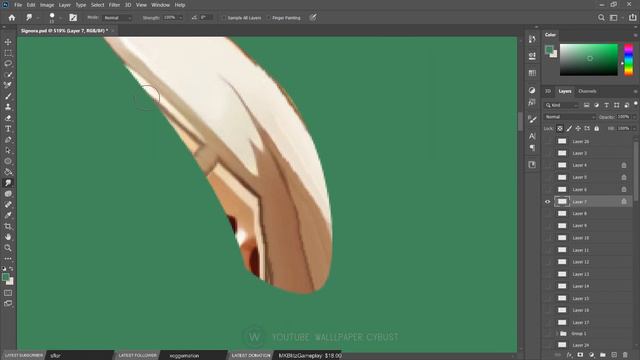The image size is (640, 360).
Task: Select the Brush tool in the toolbar
Action: (x=8, y=96)
